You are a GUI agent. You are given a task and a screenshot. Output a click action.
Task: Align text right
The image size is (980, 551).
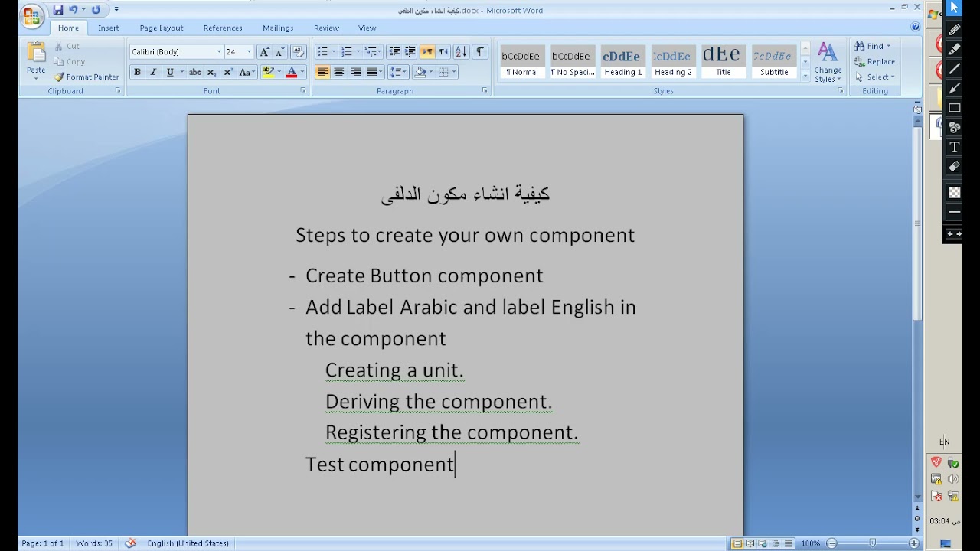point(355,72)
